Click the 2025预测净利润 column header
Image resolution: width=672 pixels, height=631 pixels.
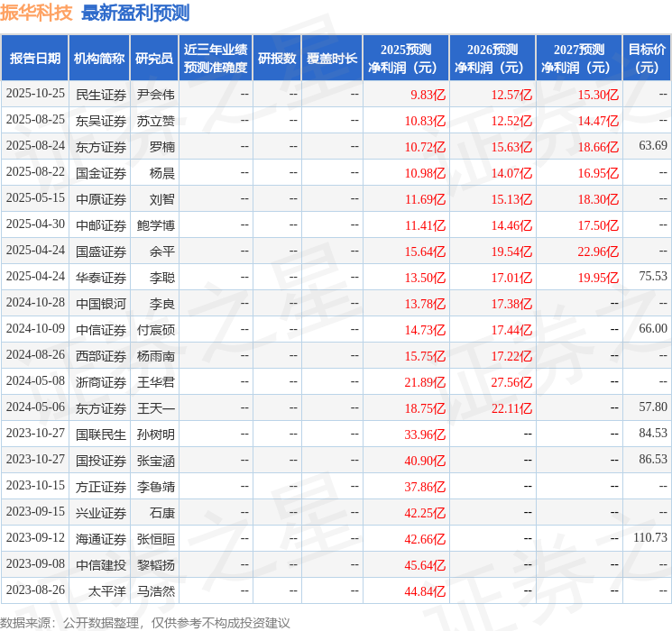(406, 59)
